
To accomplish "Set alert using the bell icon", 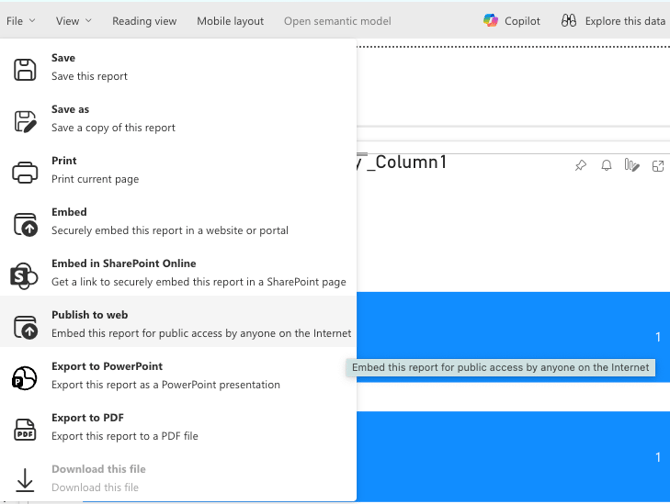I will coord(606,165).
